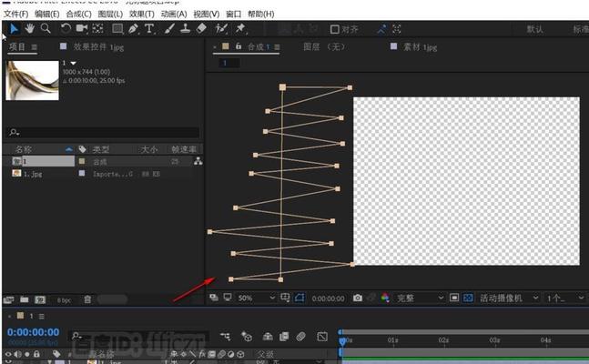Viewport: 589px width, 364px height.
Task: Open the 50% magnification dropdown
Action: click(257, 298)
